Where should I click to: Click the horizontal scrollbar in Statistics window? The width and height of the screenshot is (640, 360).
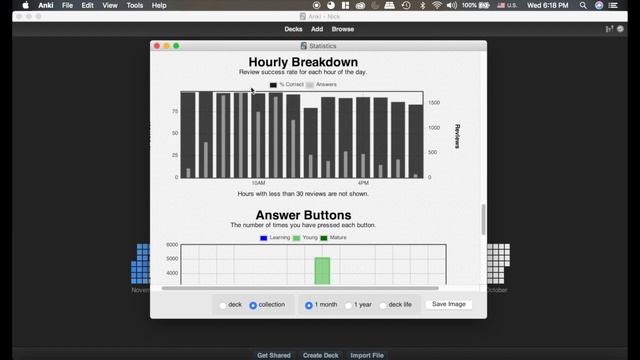300,288
